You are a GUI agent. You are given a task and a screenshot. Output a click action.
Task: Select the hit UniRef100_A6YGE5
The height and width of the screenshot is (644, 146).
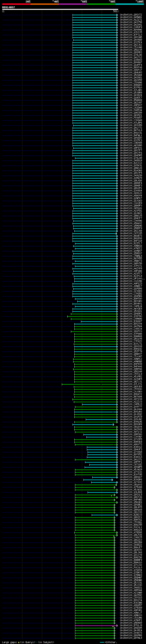point(131,308)
